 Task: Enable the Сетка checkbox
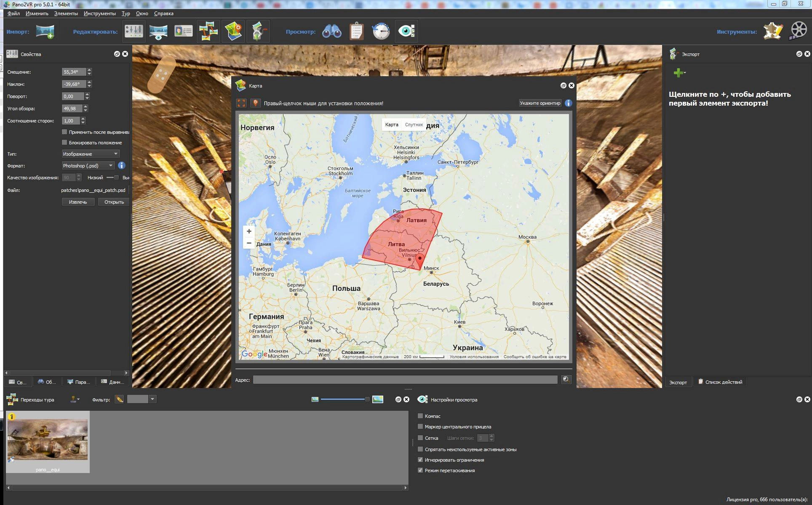420,438
